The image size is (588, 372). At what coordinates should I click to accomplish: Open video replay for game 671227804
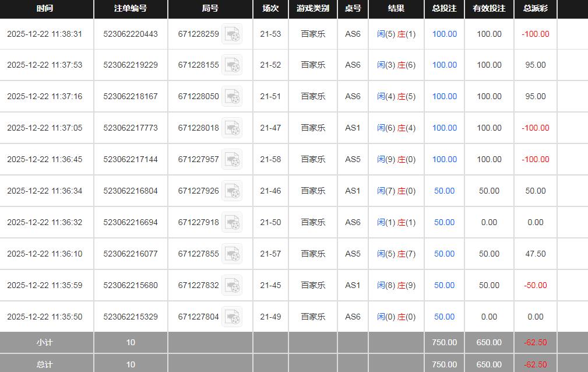233,317
